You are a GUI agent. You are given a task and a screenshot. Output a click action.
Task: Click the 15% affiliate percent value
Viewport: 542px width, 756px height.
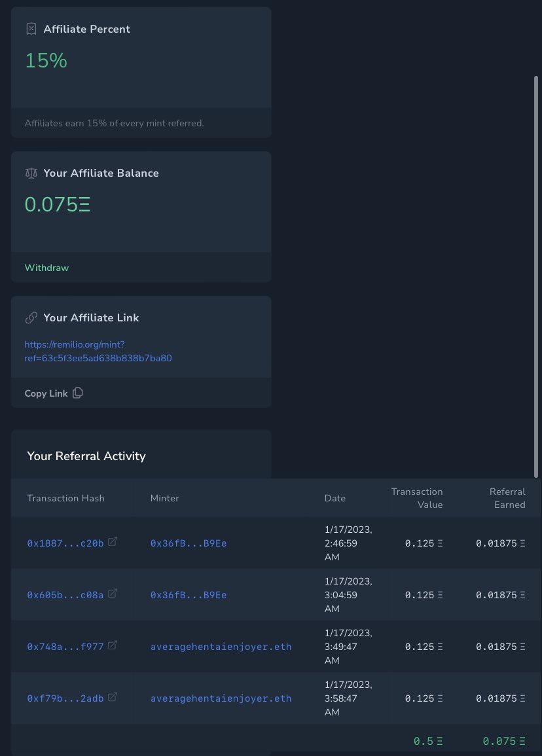pyautogui.click(x=46, y=60)
